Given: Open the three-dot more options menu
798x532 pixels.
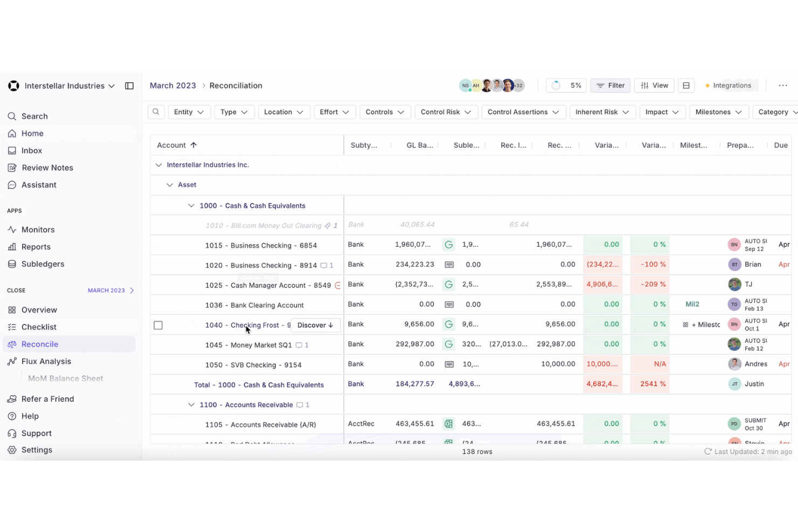Looking at the screenshot, I should (x=783, y=86).
